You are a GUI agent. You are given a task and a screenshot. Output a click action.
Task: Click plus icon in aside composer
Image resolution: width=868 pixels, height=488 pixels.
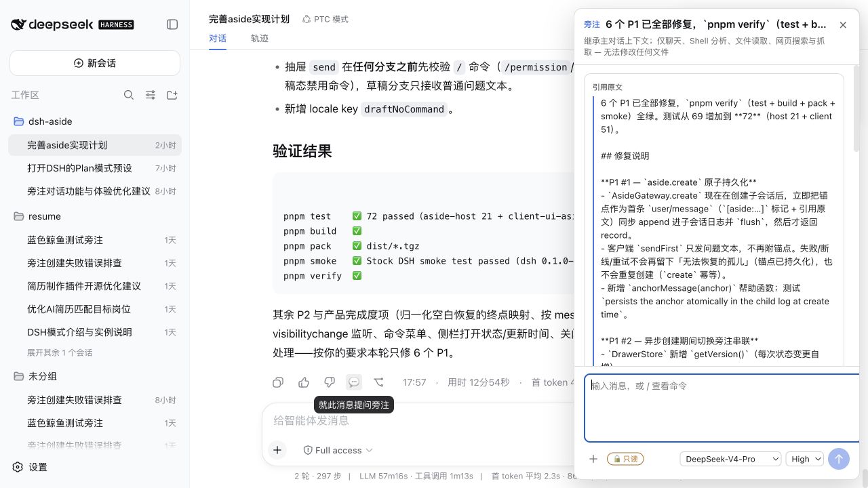click(x=593, y=459)
